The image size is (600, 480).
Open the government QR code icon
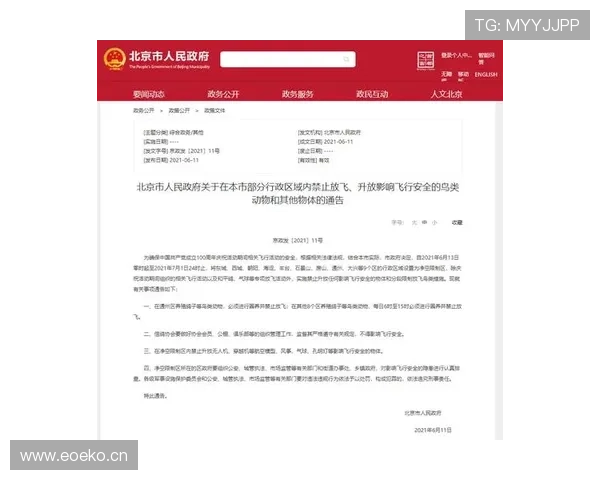[426, 60]
